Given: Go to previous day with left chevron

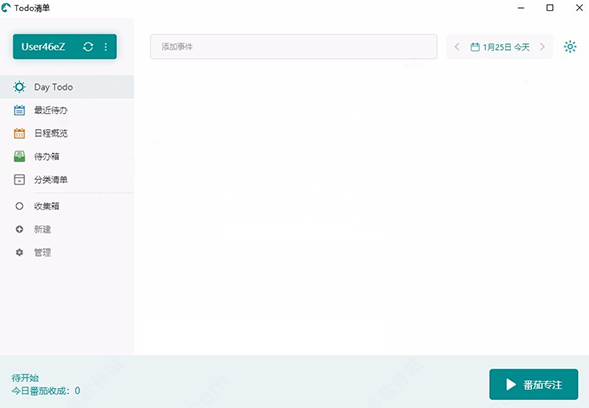Looking at the screenshot, I should [457, 47].
